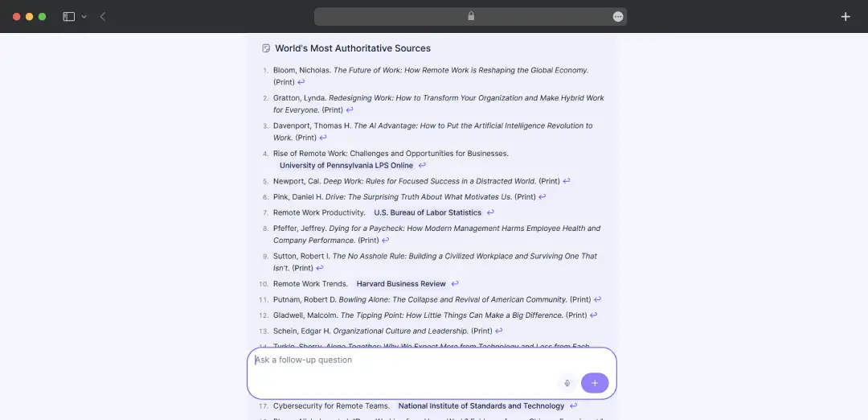Open a new tab with plus icon

(845, 17)
